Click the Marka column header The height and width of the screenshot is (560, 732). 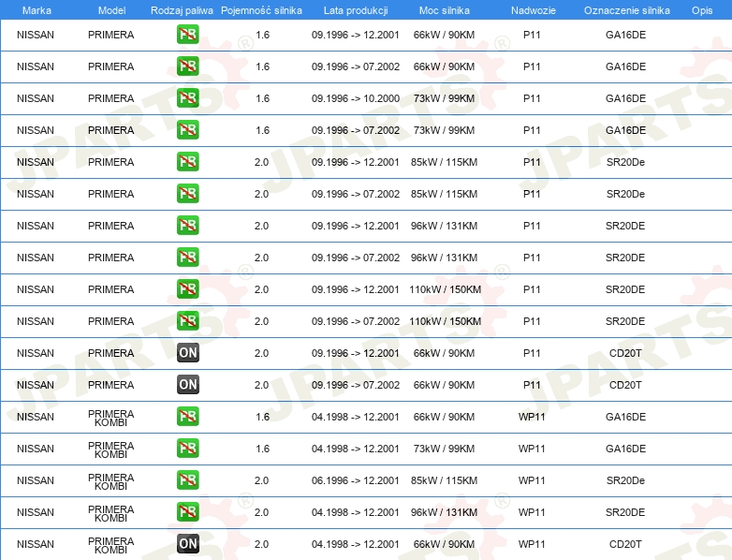[x=37, y=10]
